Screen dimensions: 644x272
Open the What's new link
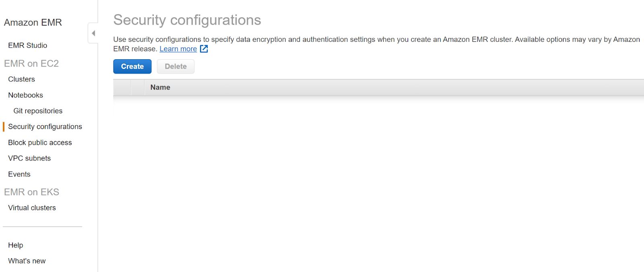(27, 261)
